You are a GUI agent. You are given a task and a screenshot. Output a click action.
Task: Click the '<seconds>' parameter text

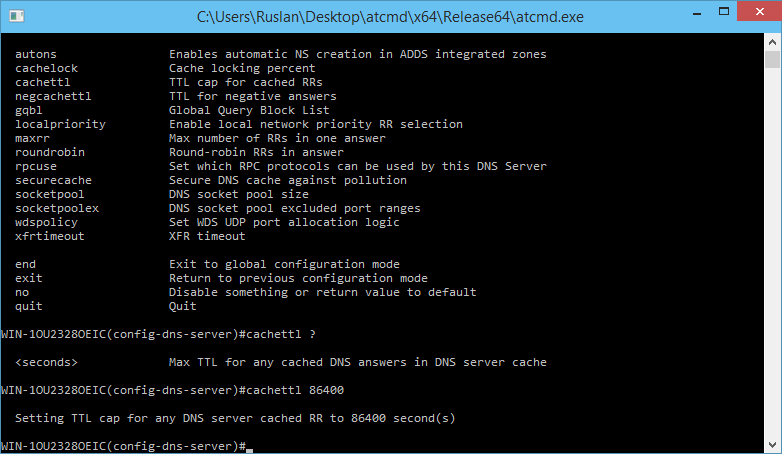46,362
